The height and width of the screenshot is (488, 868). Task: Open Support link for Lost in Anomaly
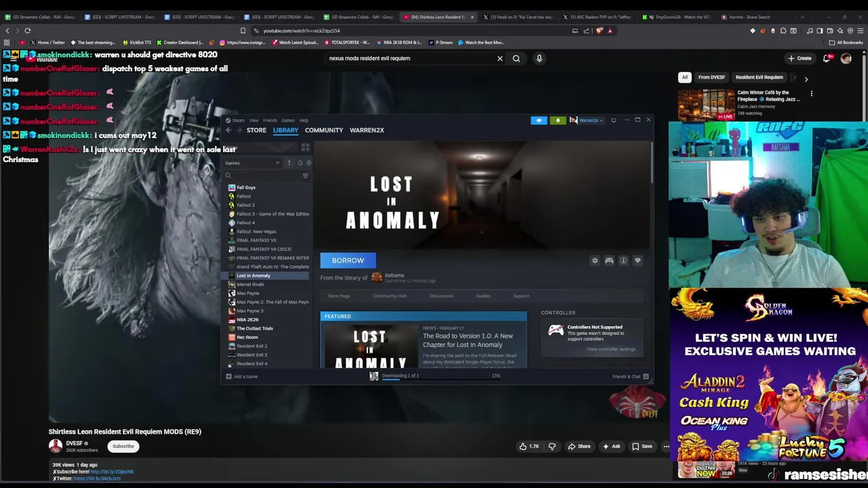(x=521, y=296)
